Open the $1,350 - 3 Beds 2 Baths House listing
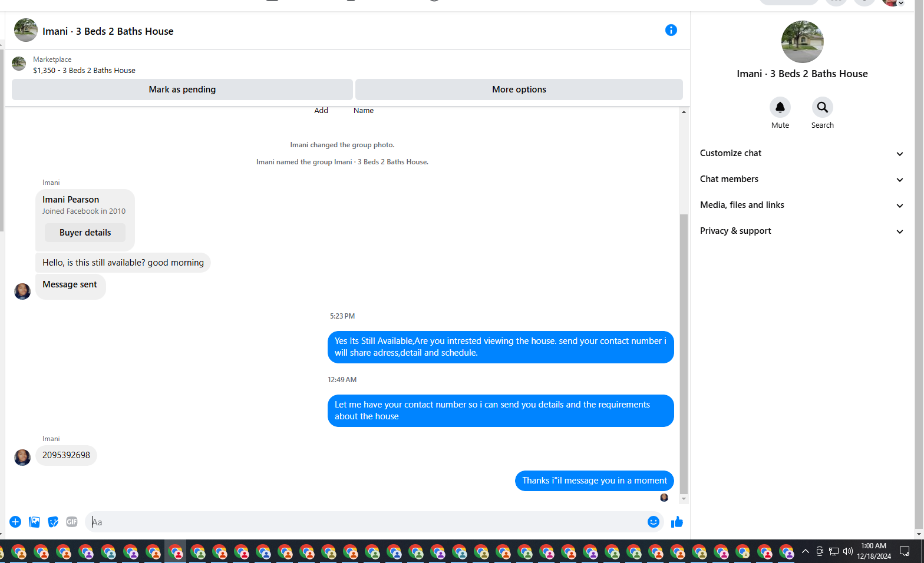The width and height of the screenshot is (924, 563). click(x=84, y=70)
